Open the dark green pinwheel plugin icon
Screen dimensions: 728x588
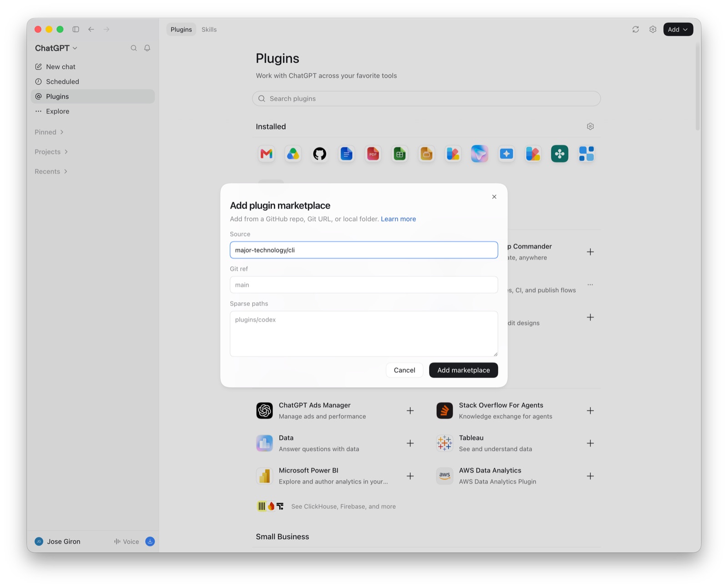pos(560,154)
